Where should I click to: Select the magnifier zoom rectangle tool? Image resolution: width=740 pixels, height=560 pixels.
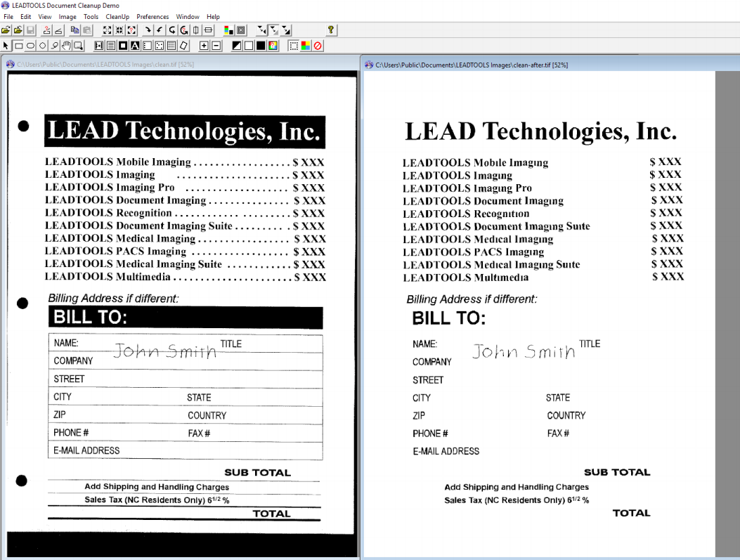point(78,46)
